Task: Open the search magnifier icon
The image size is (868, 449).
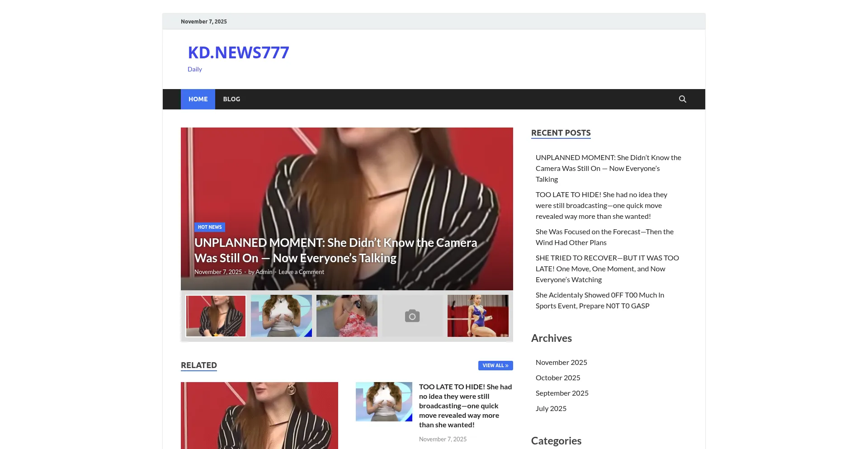Action: click(682, 99)
